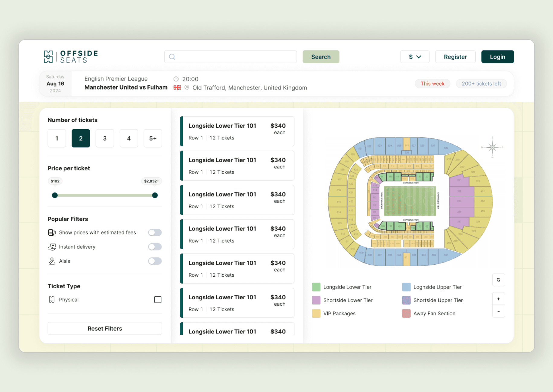The image size is (553, 392).
Task: Select 5+ tickets quantity
Action: click(x=153, y=138)
